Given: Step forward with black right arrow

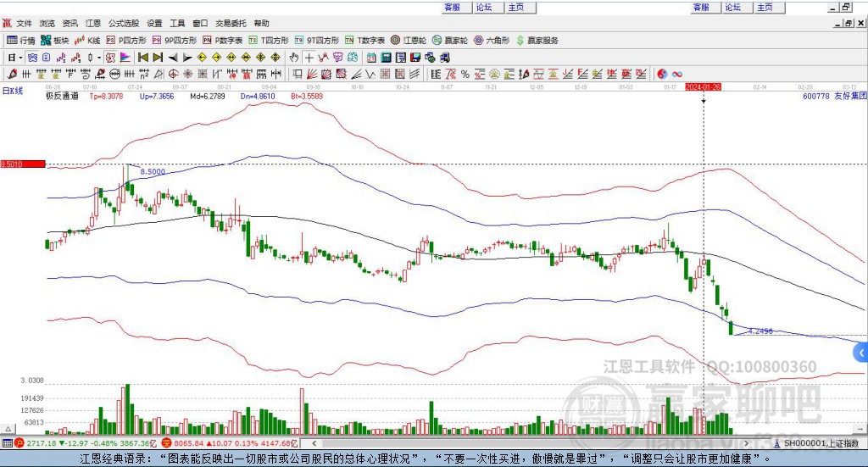Looking at the screenshot, I should [x=187, y=58].
